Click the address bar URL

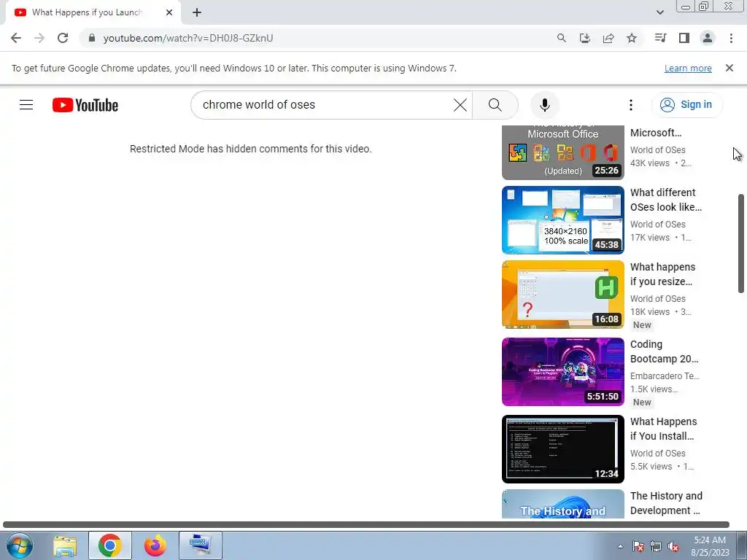(x=188, y=38)
